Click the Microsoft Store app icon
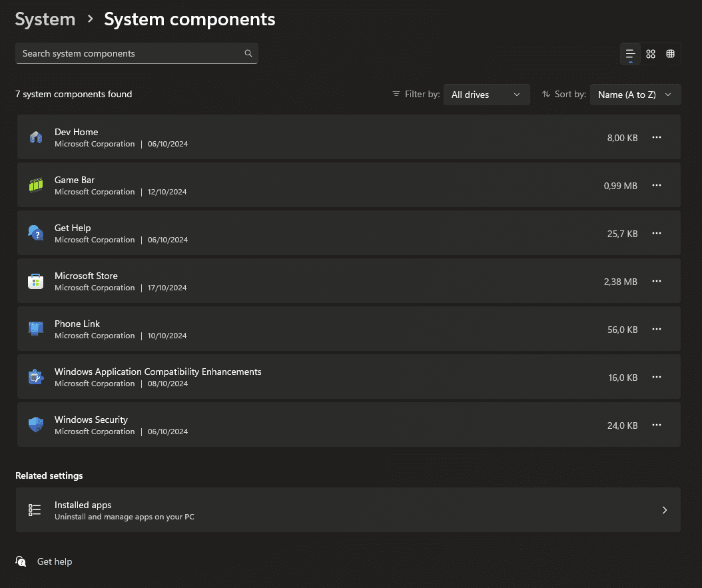The width and height of the screenshot is (702, 588). click(x=36, y=282)
